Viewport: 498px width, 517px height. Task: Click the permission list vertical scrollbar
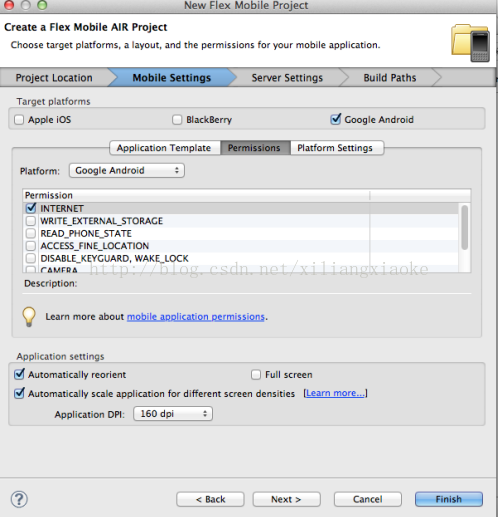(x=464, y=227)
